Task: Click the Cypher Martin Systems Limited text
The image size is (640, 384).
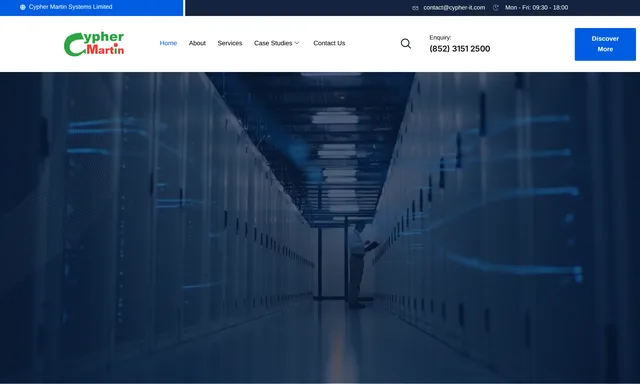Action: (x=71, y=7)
